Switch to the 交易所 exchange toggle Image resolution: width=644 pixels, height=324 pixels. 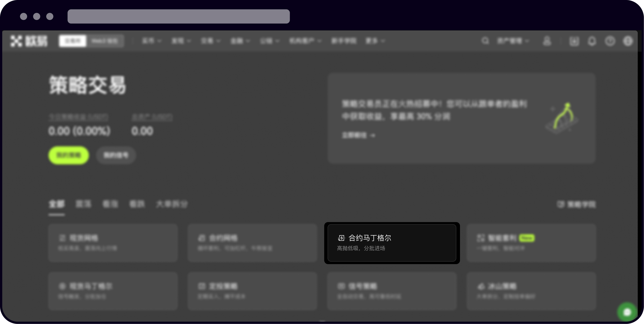tap(72, 41)
